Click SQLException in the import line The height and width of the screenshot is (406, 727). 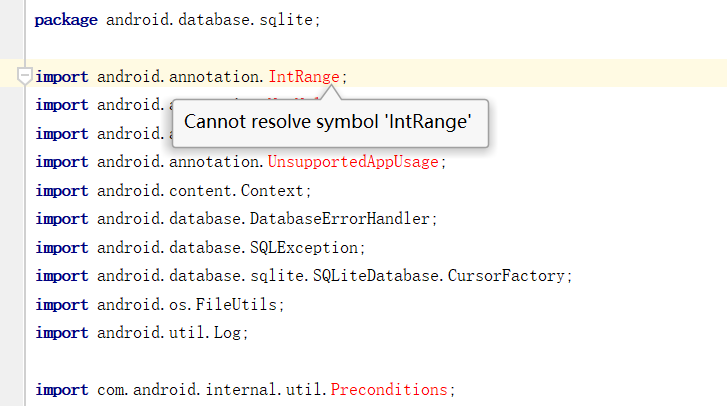304,247
